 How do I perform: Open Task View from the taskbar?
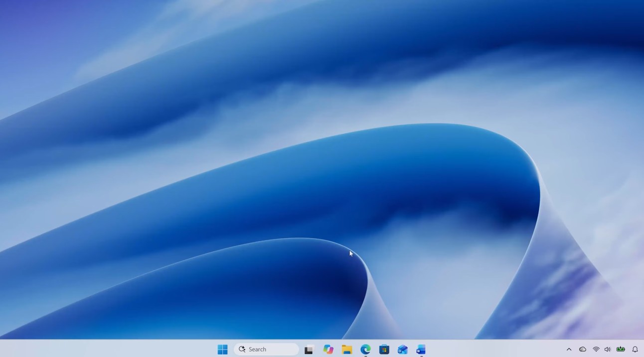309,350
